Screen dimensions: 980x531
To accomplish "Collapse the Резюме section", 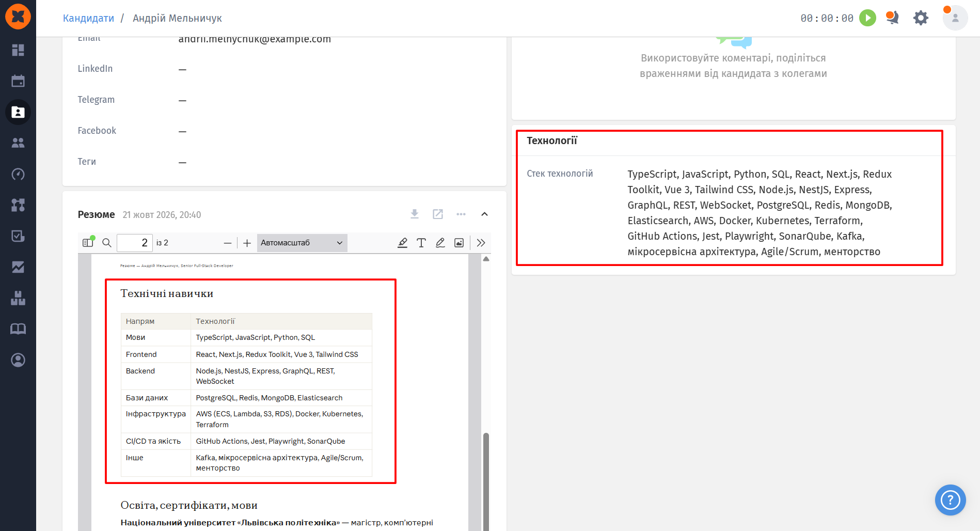I will point(484,214).
